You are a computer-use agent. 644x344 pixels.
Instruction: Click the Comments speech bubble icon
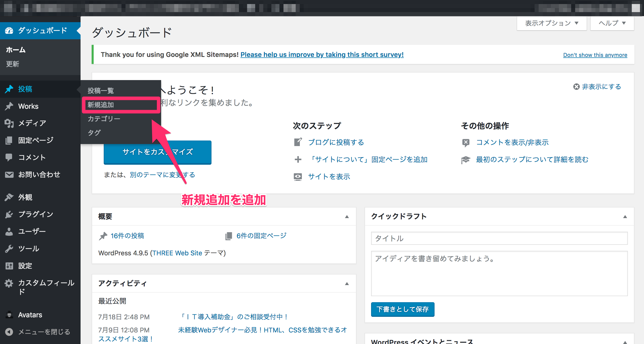tap(9, 157)
